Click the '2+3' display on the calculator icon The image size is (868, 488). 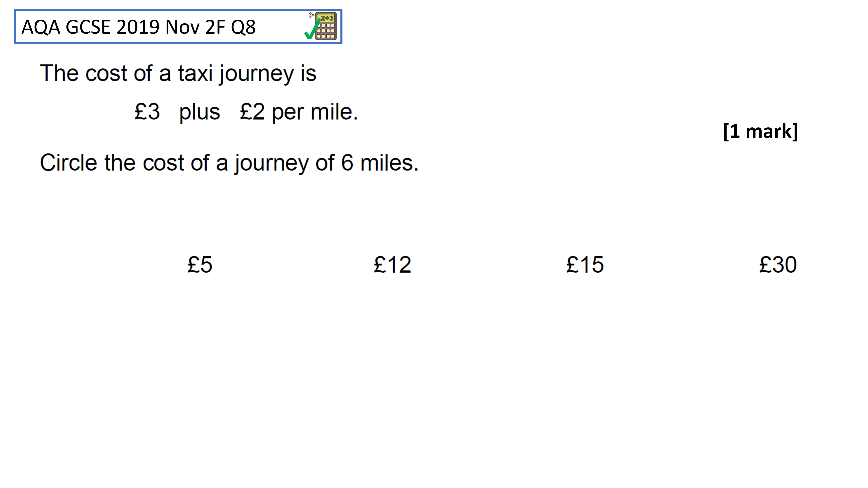coord(326,18)
